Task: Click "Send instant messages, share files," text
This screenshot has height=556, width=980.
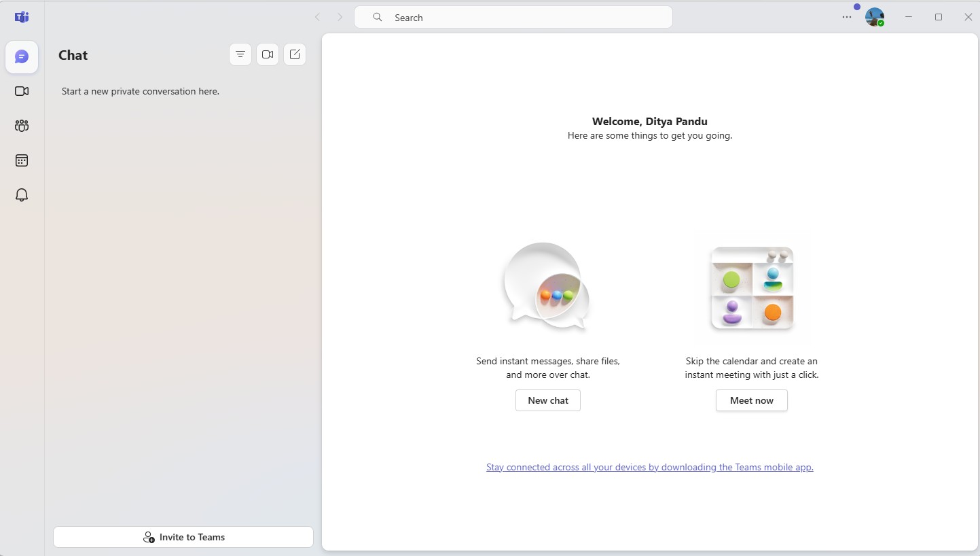Action: pyautogui.click(x=548, y=361)
